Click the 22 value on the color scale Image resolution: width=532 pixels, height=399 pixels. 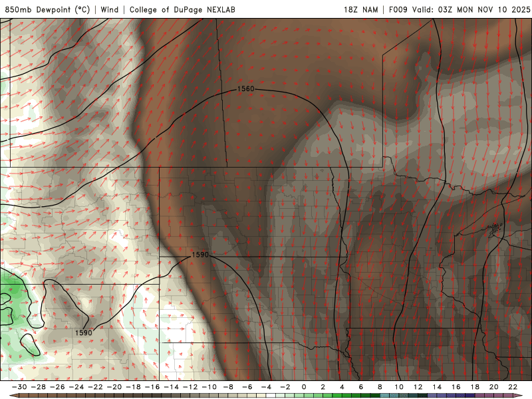[513, 387]
